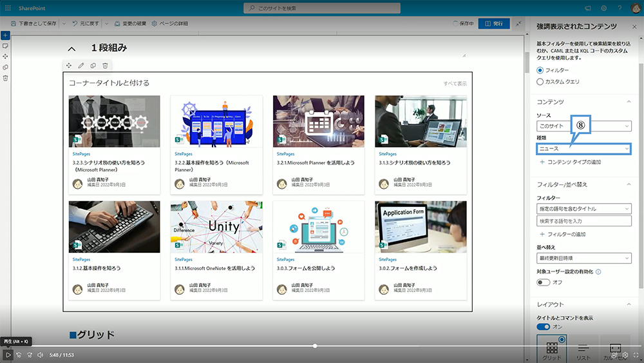Click the fullscreen icon in video controls

coord(636,355)
